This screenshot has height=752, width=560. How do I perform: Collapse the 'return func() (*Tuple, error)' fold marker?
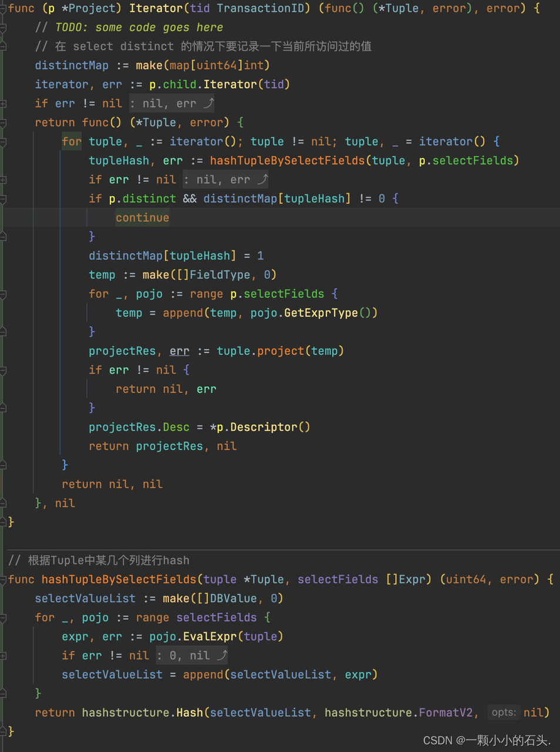(3, 123)
